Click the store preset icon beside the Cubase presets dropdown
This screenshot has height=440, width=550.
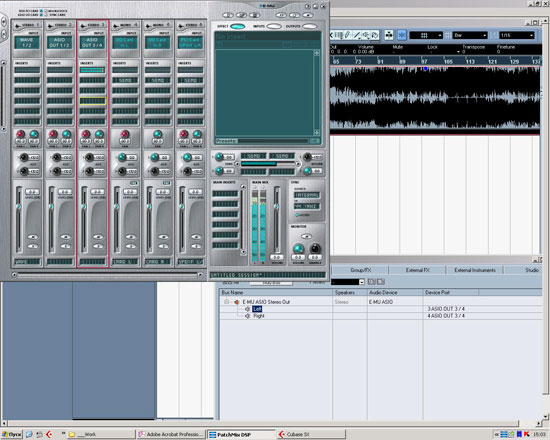(x=372, y=282)
